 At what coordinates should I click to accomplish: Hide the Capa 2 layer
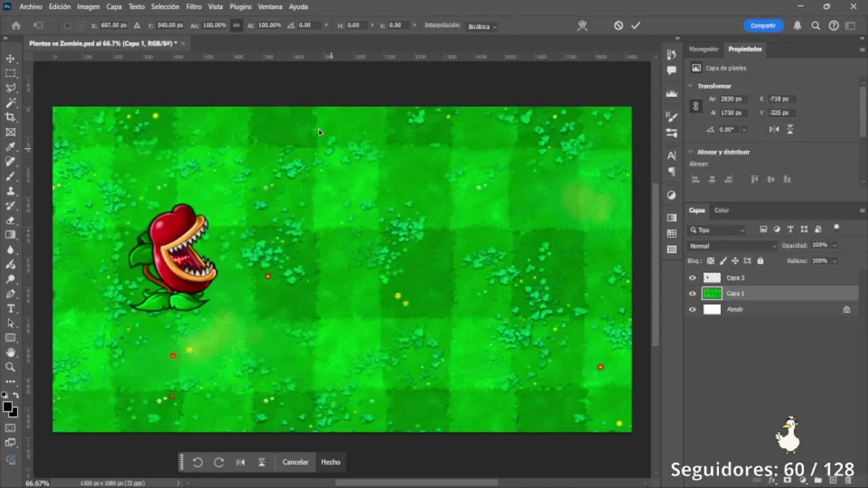(692, 278)
